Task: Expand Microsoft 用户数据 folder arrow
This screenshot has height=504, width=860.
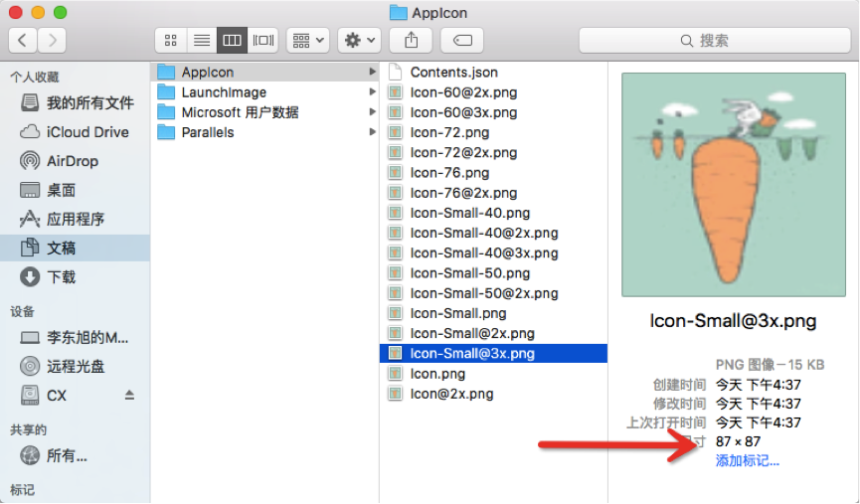Action: (373, 112)
